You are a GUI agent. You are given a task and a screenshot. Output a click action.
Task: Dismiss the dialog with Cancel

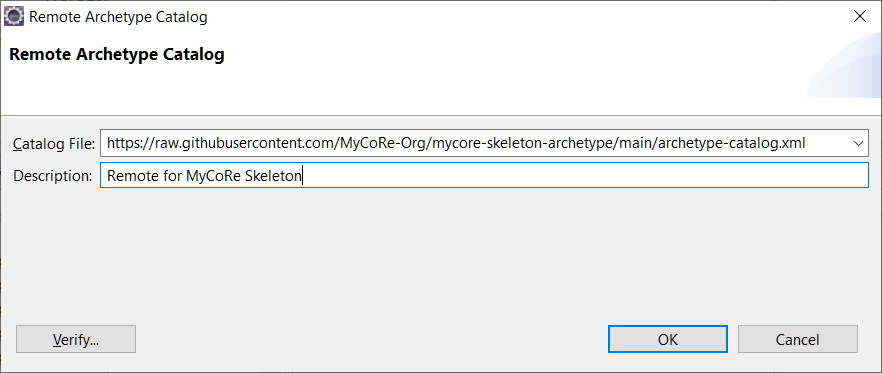[798, 339]
